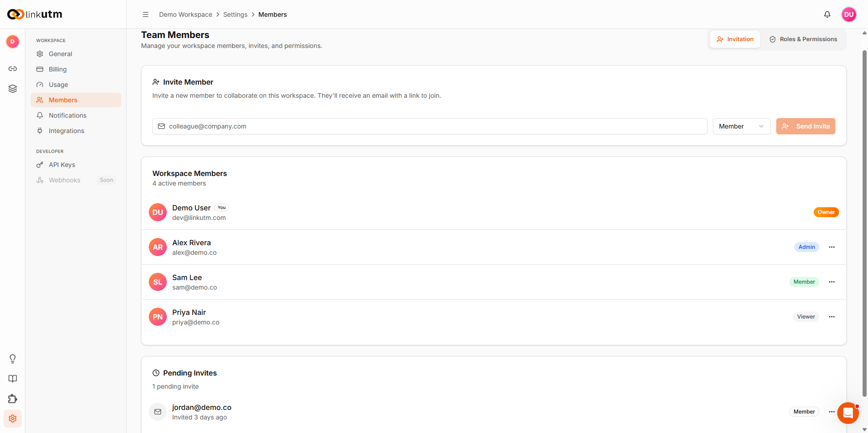This screenshot has width=868, height=433.
Task: Click the dev@linkutm.com email text
Action: [199, 218]
